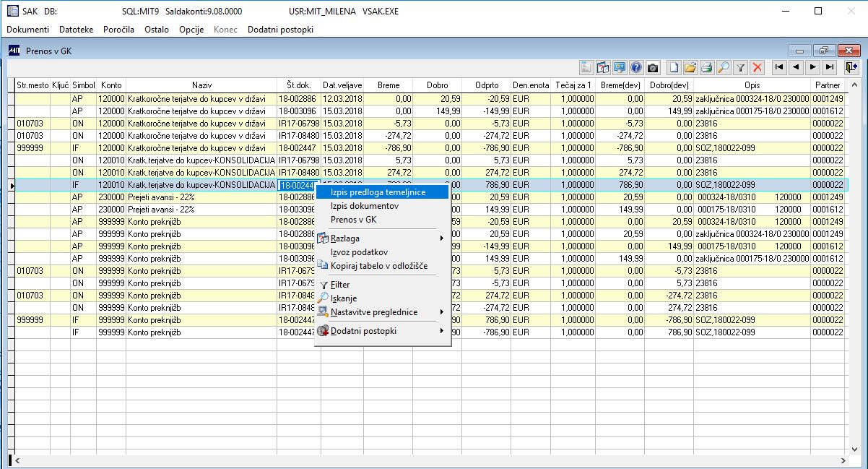The width and height of the screenshot is (868, 469).
Task: Open search with magnifying glass toolbar icon
Action: click(x=724, y=67)
